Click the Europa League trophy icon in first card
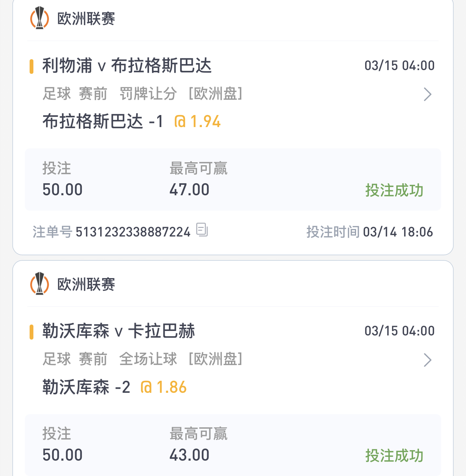 (39, 18)
